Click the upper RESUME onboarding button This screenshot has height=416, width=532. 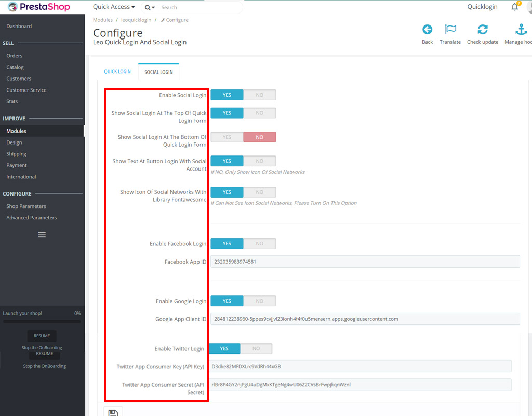(42, 336)
